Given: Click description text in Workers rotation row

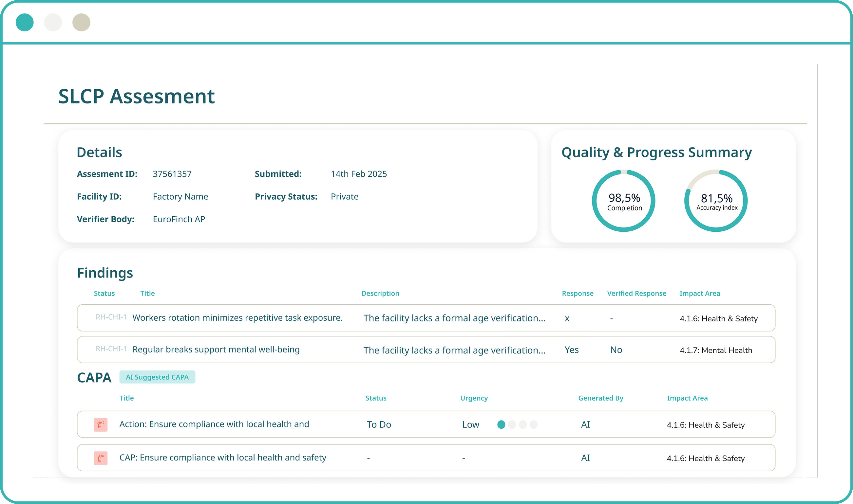Looking at the screenshot, I should coord(454,318).
